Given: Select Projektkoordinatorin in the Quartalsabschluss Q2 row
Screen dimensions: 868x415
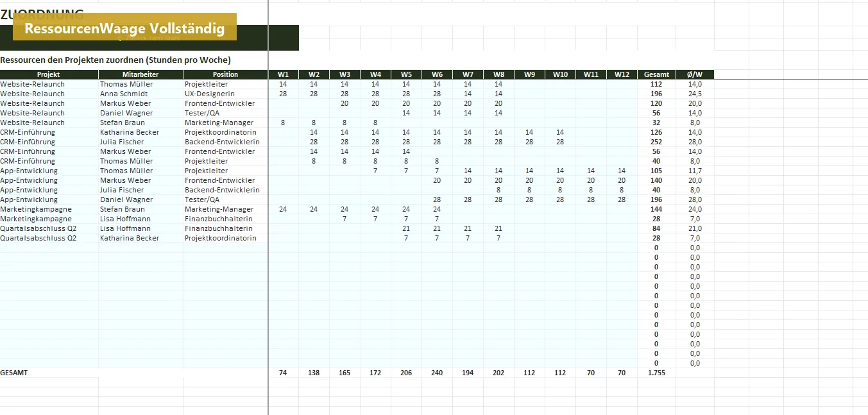Looking at the screenshot, I should point(225,238).
